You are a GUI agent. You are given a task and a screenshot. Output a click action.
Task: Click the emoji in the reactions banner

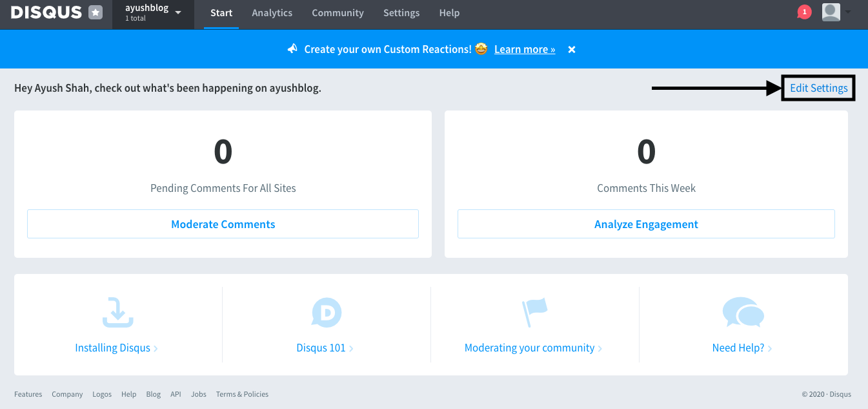481,48
